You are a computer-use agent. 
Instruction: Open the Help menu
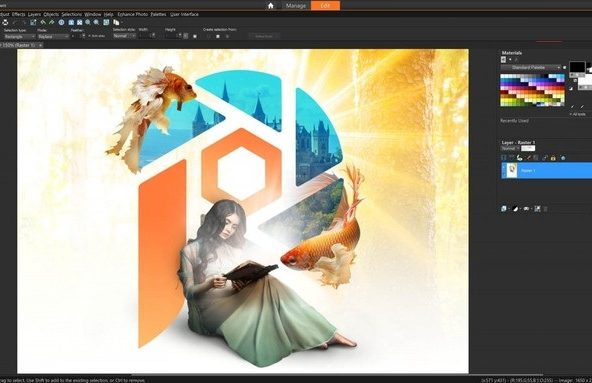tap(108, 14)
